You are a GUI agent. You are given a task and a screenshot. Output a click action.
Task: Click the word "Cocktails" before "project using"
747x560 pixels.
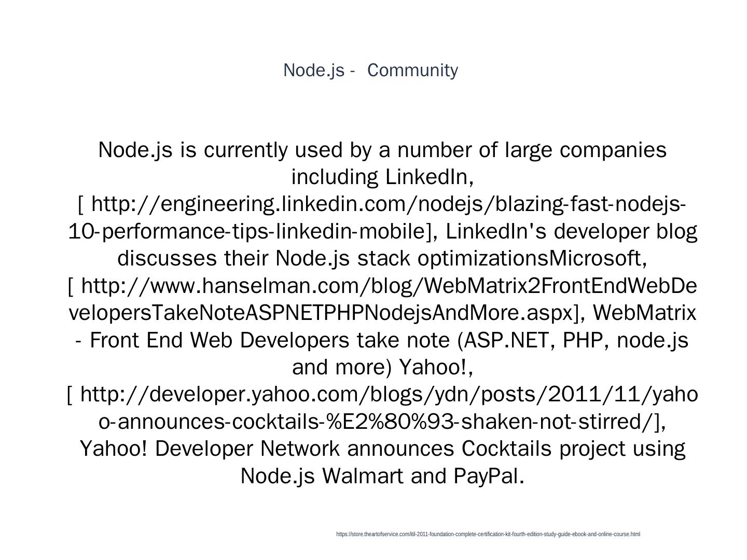(506, 449)
